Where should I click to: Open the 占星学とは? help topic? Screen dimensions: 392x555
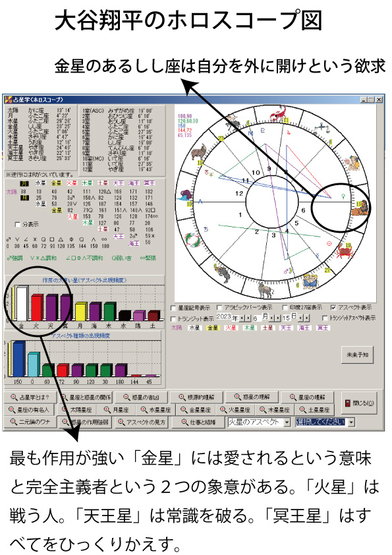click(30, 397)
